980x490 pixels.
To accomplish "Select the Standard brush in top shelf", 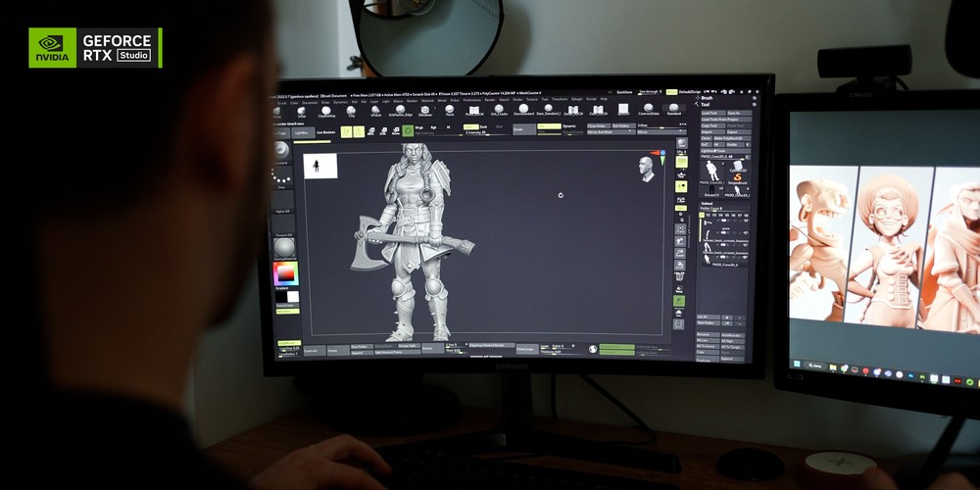I will [674, 108].
